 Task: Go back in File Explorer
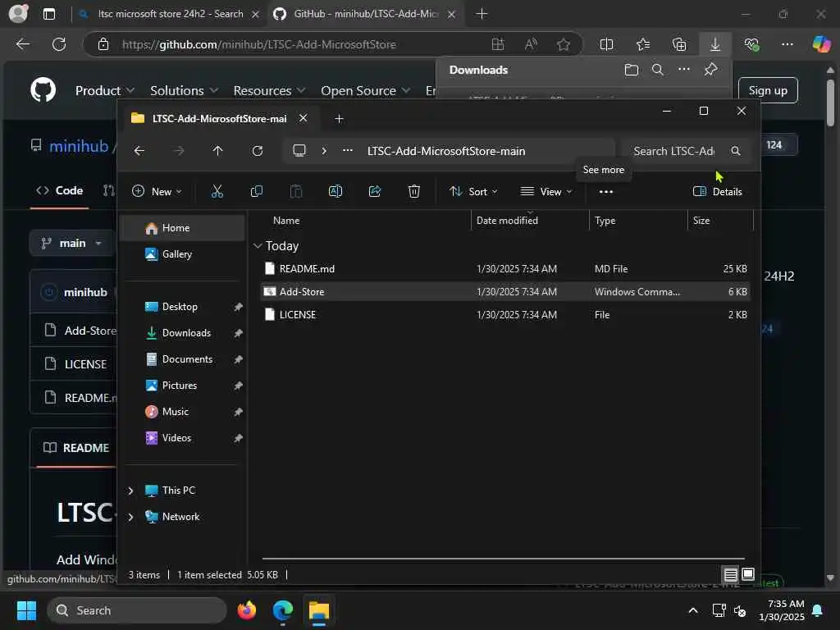139,151
